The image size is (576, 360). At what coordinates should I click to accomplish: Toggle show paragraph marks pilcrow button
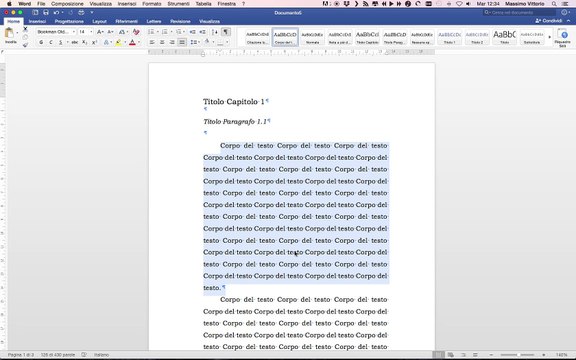coord(226,32)
